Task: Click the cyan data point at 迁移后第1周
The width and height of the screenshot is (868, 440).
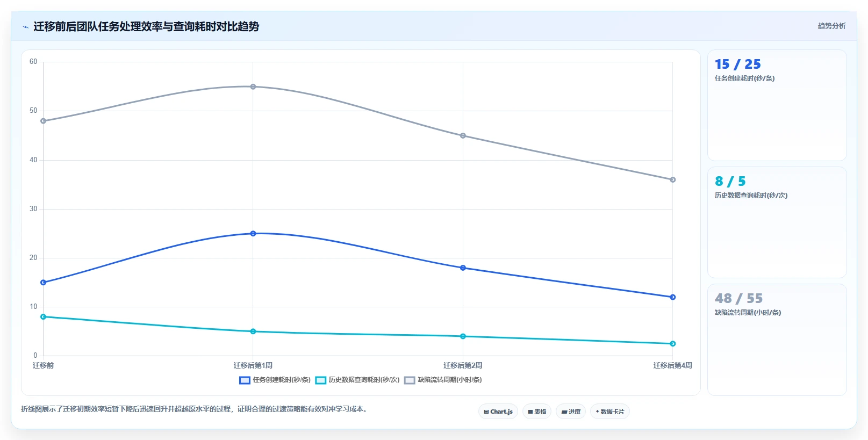Action: 253,331
